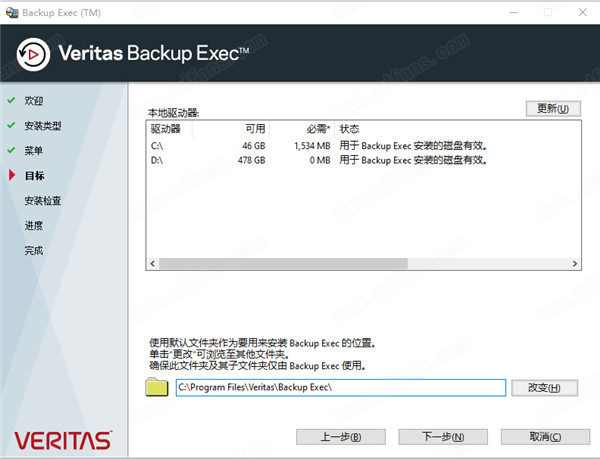Click the 更新(U) refresh button

tap(553, 109)
